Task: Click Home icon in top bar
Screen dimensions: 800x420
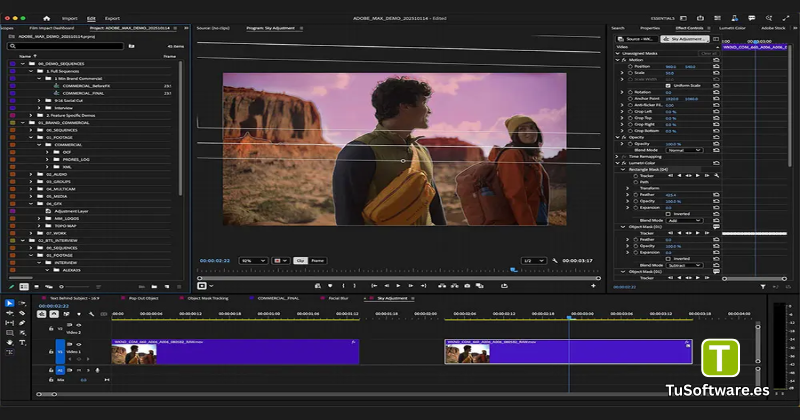Action: point(47,18)
